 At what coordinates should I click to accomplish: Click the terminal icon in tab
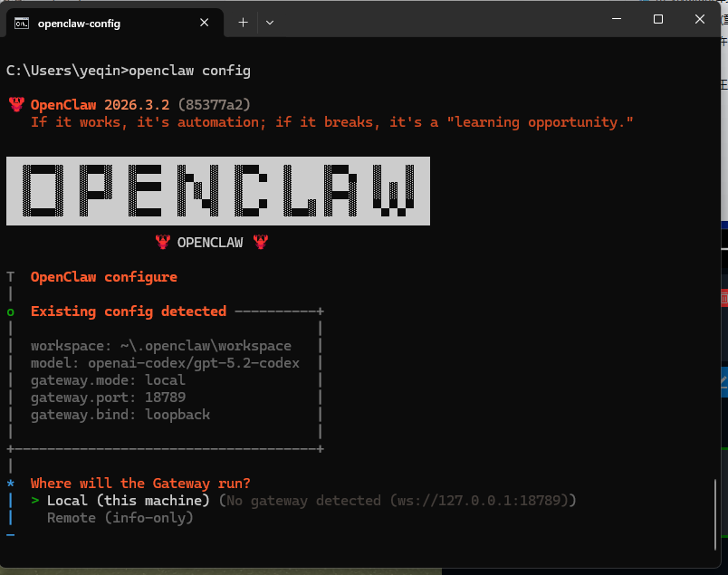click(22, 24)
